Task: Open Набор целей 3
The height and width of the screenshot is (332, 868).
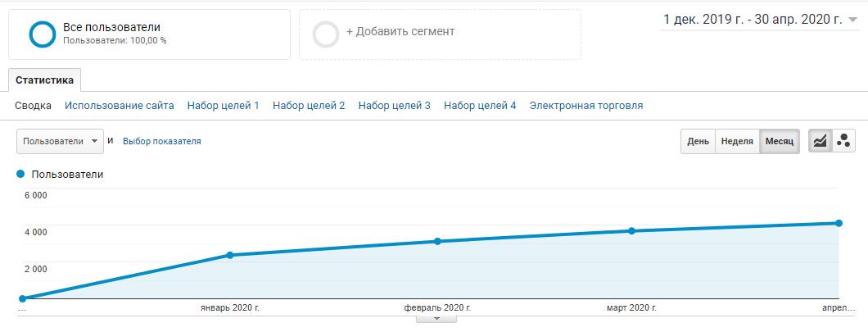Action: tap(394, 106)
